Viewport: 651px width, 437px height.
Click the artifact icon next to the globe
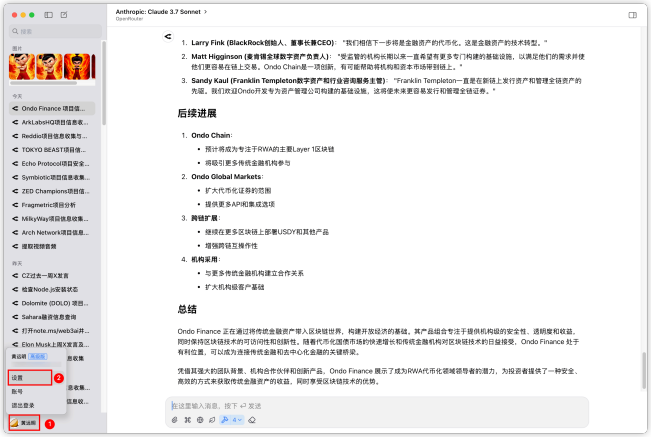click(x=212, y=420)
